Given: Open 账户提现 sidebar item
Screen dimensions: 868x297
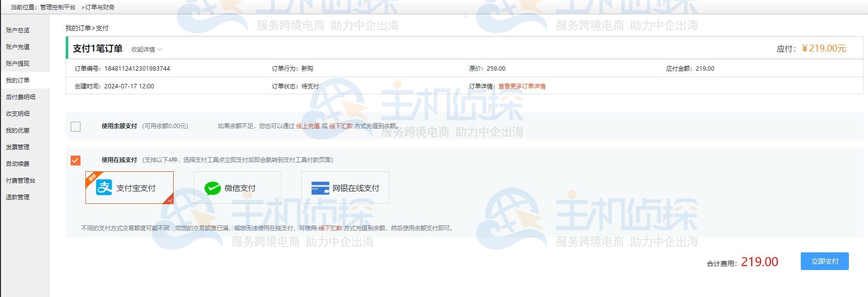Looking at the screenshot, I should tap(18, 63).
